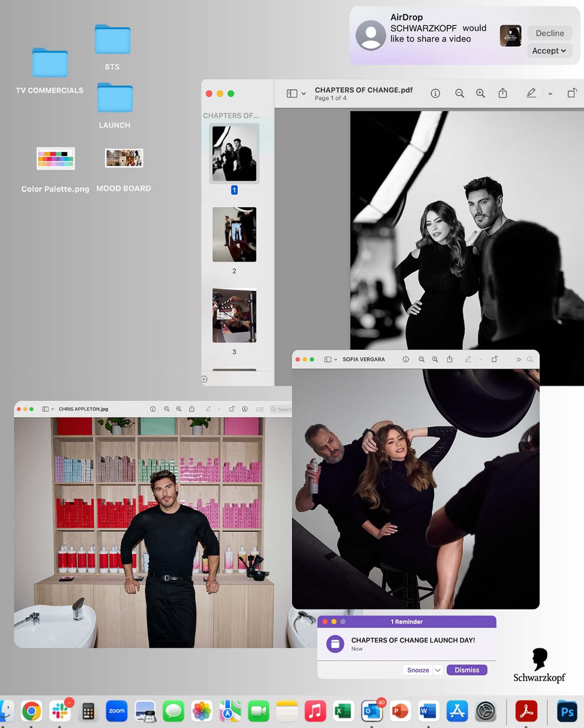584x728 pixels.
Task: Launch Zoom from the Dock
Action: click(x=117, y=711)
